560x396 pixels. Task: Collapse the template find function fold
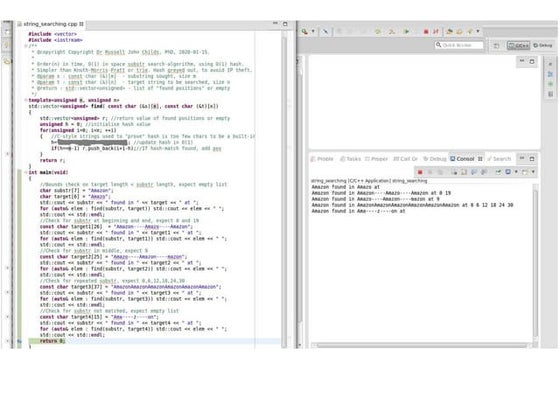[26, 100]
